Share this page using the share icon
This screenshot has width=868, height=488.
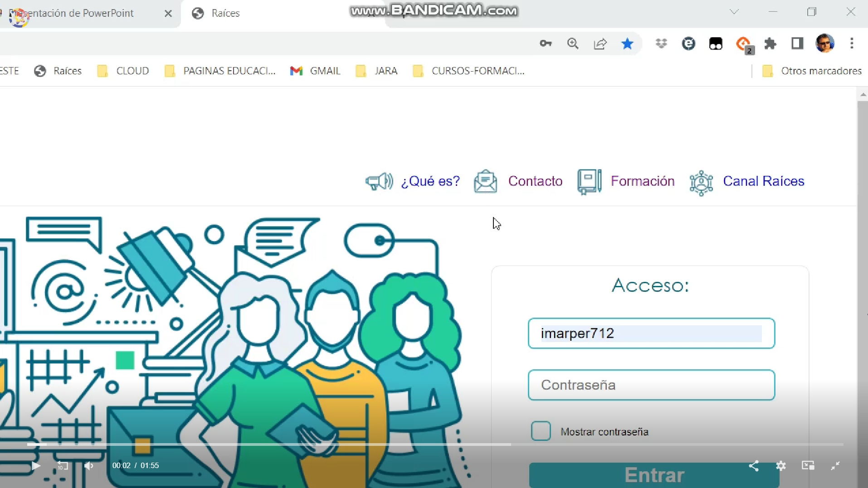[x=600, y=43]
